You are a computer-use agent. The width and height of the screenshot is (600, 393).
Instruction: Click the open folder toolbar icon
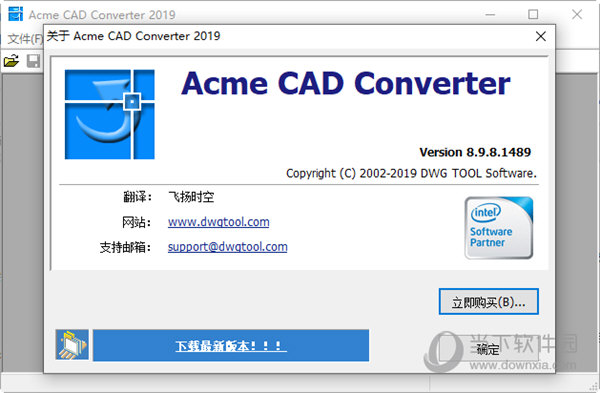click(x=11, y=61)
